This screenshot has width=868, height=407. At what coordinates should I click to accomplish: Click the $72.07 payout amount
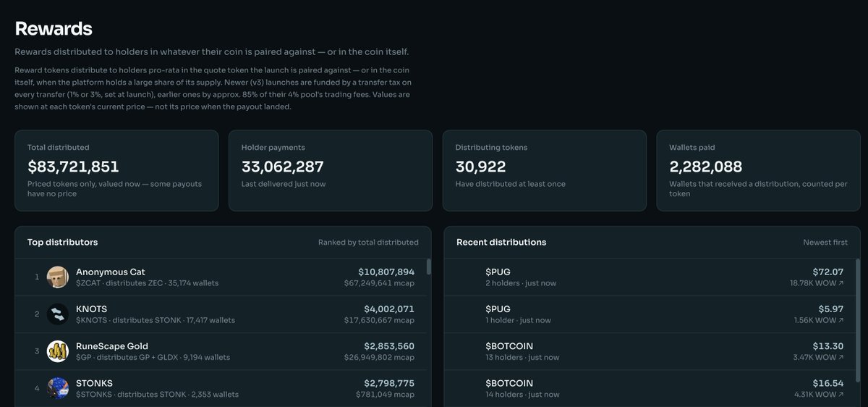click(828, 272)
